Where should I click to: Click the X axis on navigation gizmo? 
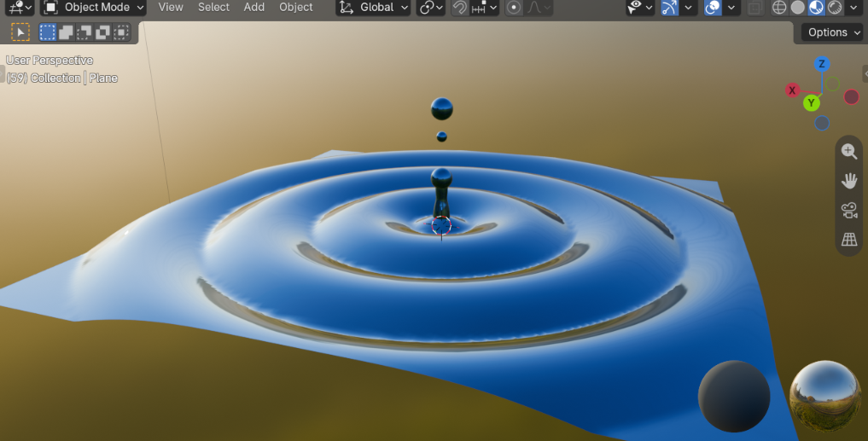click(x=792, y=90)
